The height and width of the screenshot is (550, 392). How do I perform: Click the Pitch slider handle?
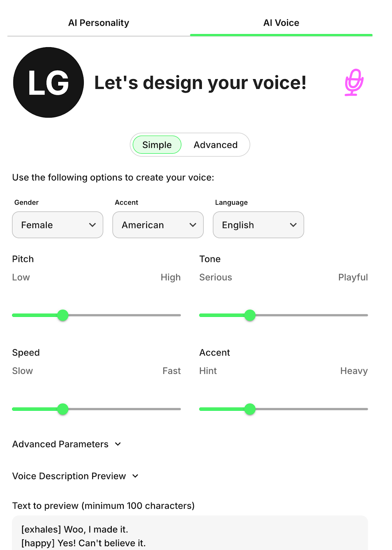click(63, 315)
